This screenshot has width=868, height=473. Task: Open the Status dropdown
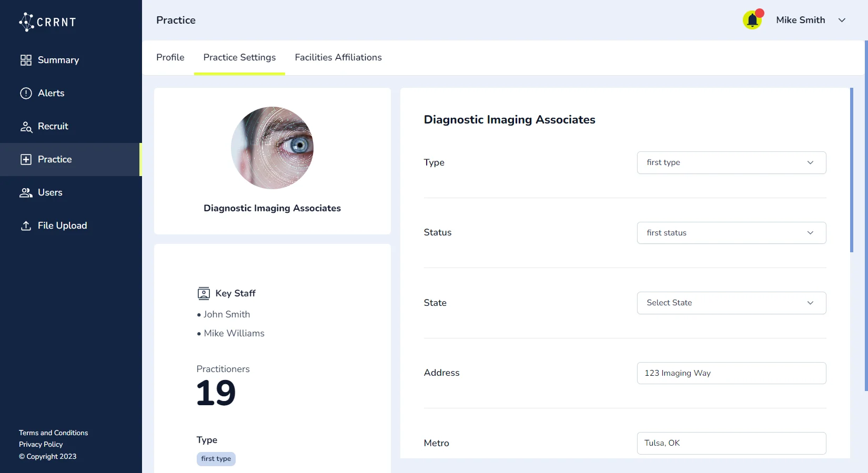pos(731,233)
